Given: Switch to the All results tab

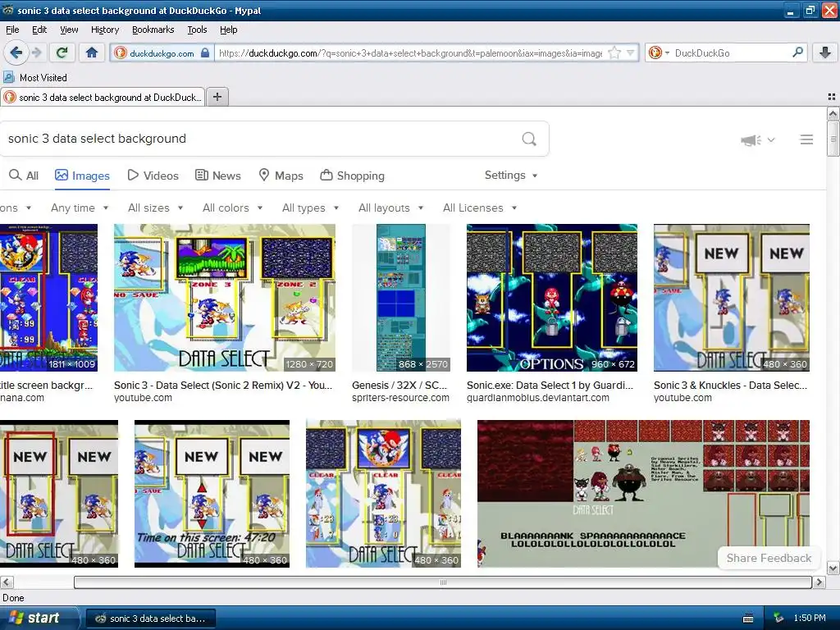Looking at the screenshot, I should (24, 176).
